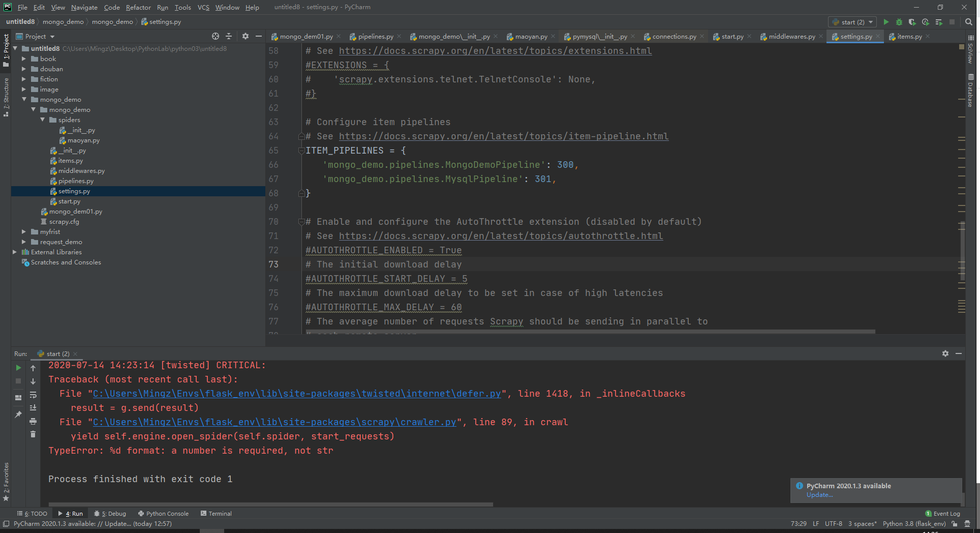Switch to pipelines.py editor tab

(x=375, y=37)
